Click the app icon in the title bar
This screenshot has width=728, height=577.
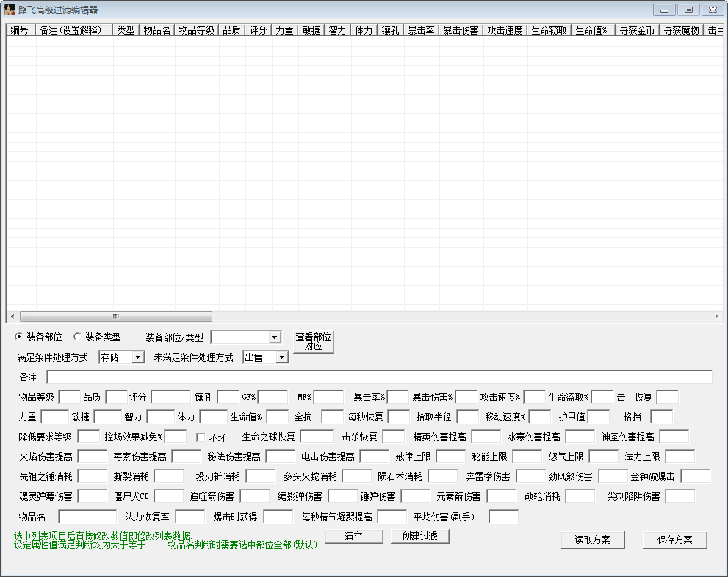click(10, 10)
